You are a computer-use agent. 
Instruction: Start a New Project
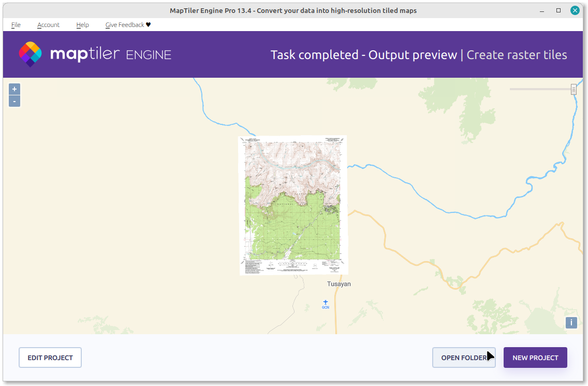[x=535, y=358]
